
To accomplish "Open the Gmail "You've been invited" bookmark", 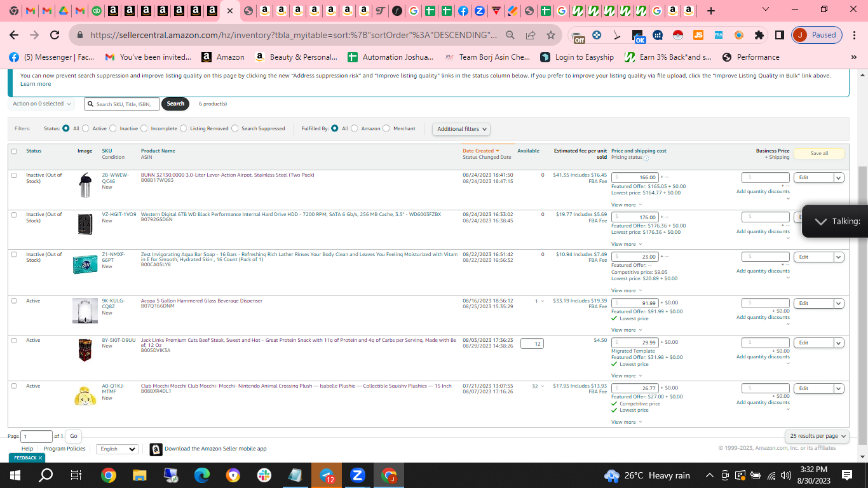I will pos(148,57).
